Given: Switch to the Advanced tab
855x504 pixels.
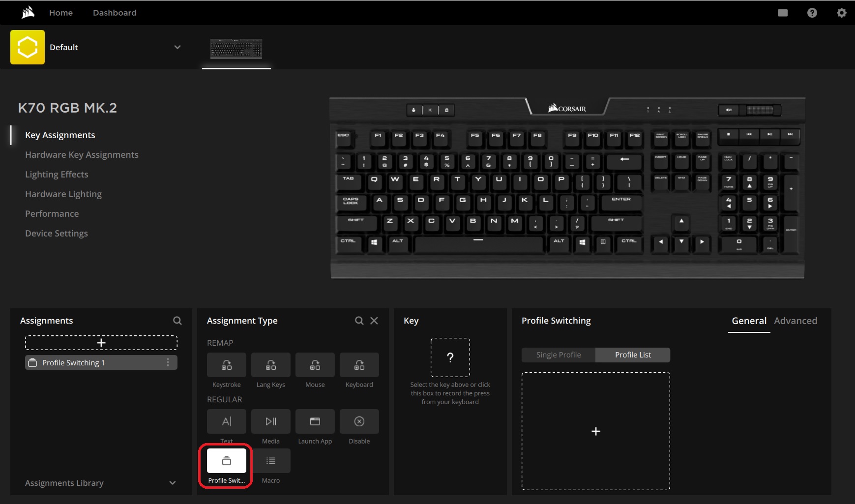Looking at the screenshot, I should tap(796, 320).
